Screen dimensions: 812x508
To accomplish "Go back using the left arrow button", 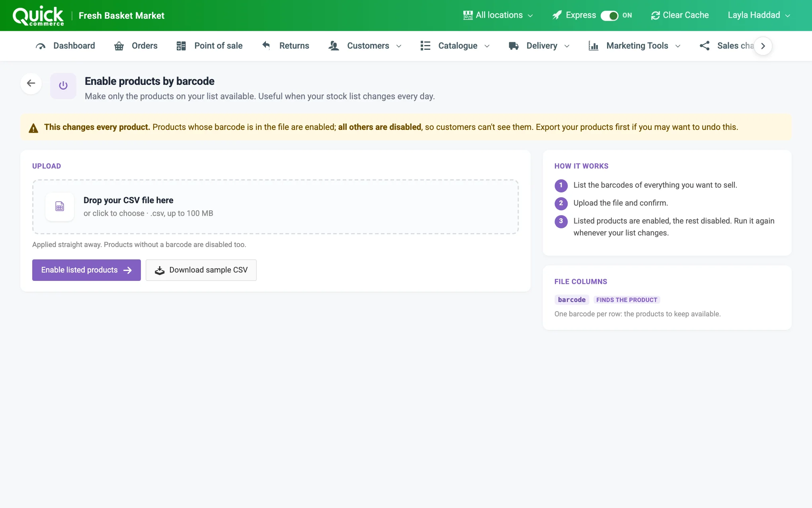I will tap(31, 83).
